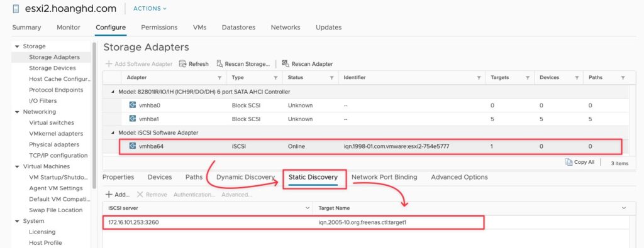Switch to the Properties subtab
This screenshot has height=248, width=644.
pos(118,177)
